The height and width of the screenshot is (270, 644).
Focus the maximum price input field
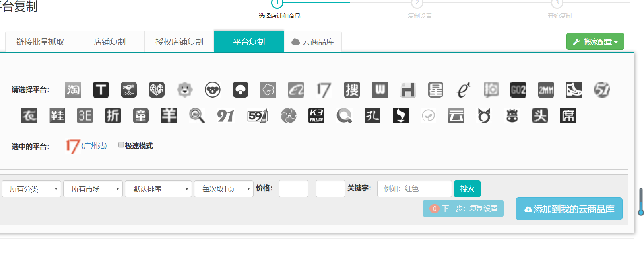point(330,189)
